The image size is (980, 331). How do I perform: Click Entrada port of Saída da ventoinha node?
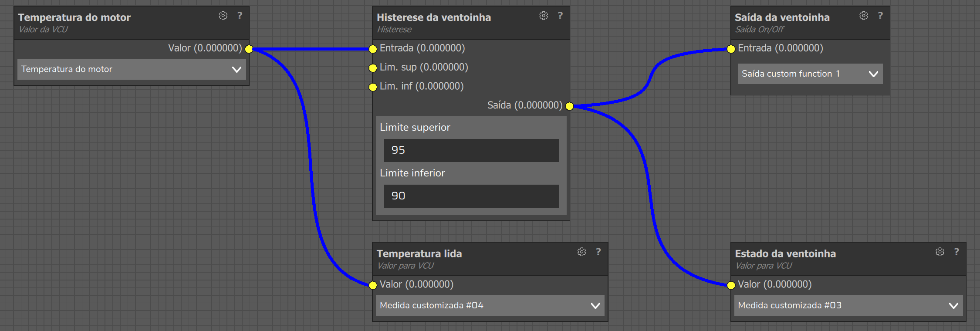point(731,49)
